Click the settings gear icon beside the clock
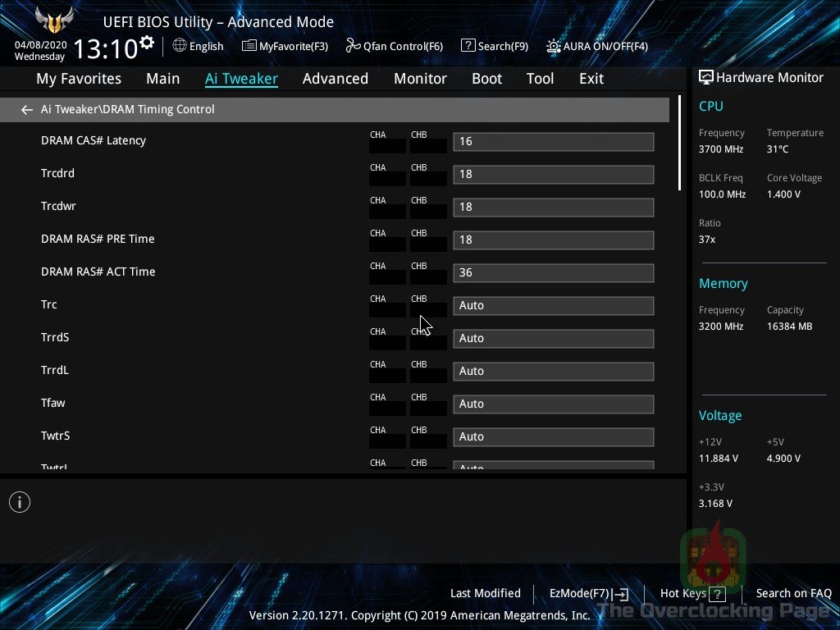The image size is (840, 630). 147,42
